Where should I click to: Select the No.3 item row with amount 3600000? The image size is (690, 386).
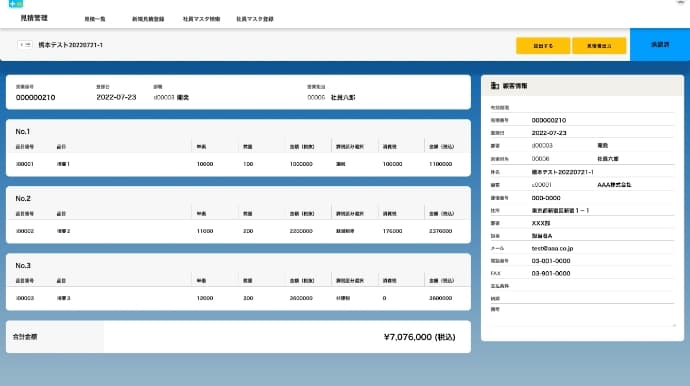pyautogui.click(x=238, y=298)
